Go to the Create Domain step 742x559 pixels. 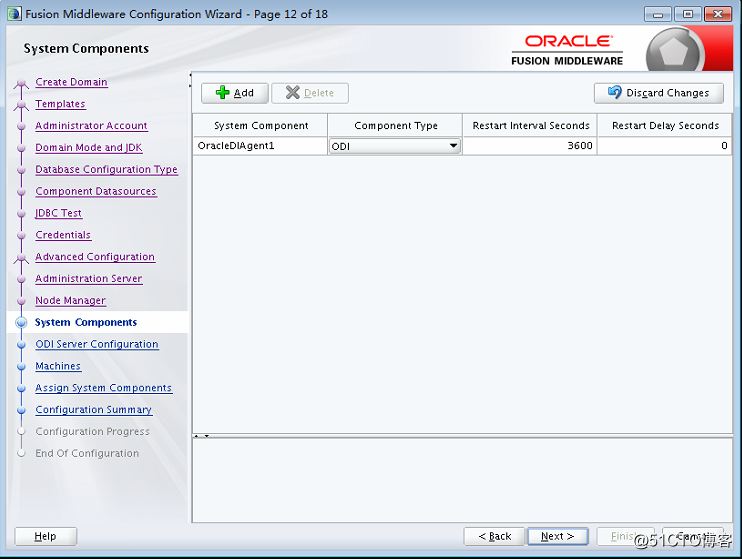point(71,82)
